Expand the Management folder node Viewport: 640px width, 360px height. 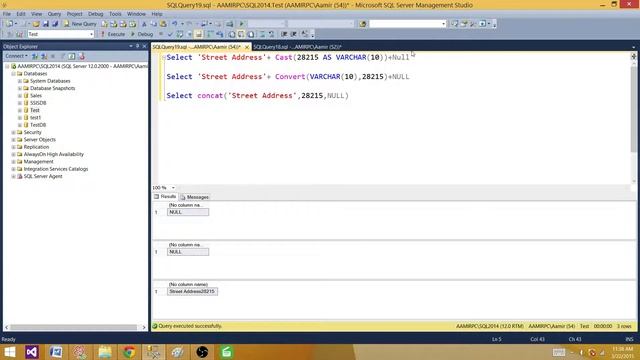click(13, 162)
